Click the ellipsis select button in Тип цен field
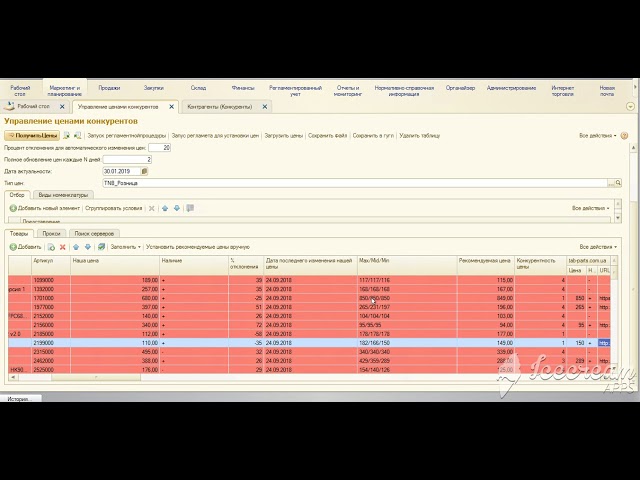This screenshot has height=480, width=640. point(611,183)
